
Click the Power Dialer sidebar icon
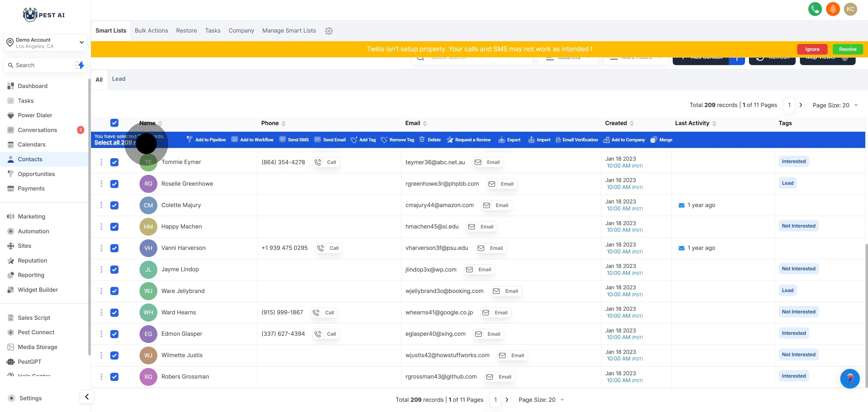click(11, 115)
